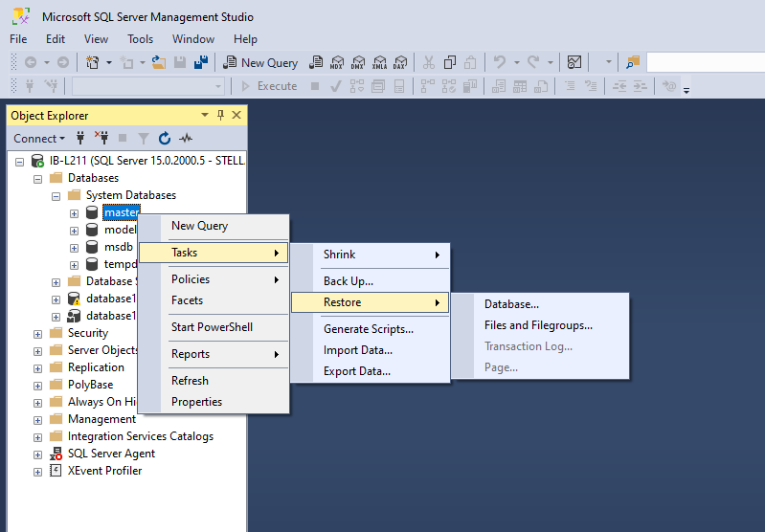This screenshot has height=532, width=765.
Task: Expand the msdb database node
Action: coord(74,248)
